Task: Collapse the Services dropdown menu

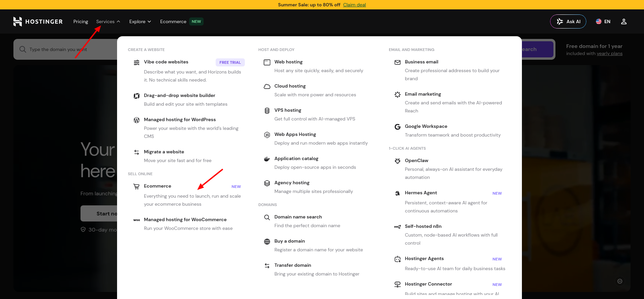Action: [x=108, y=21]
